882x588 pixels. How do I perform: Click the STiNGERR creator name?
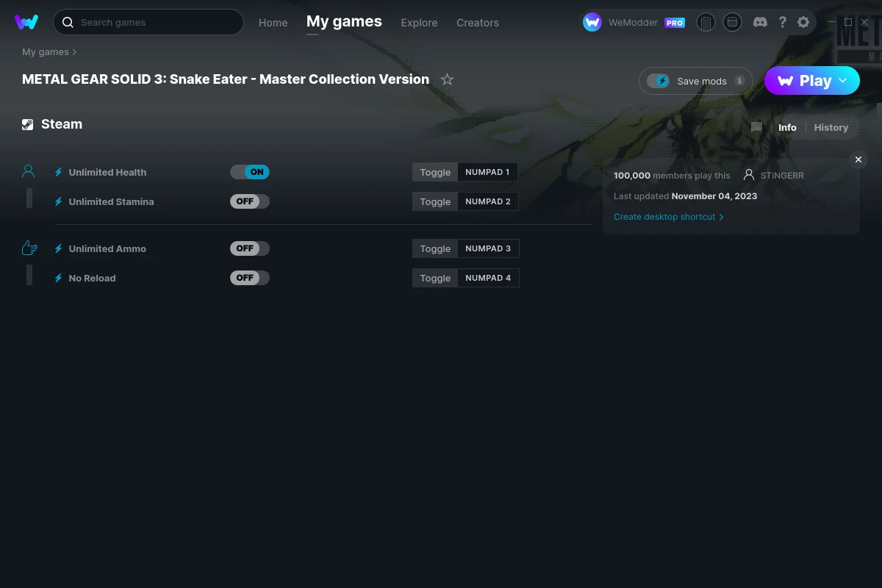(782, 176)
